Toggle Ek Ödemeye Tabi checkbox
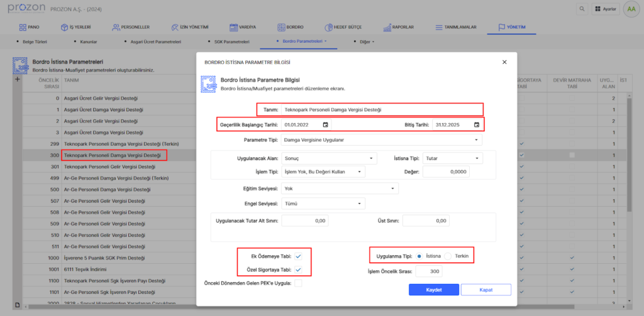 298,257
